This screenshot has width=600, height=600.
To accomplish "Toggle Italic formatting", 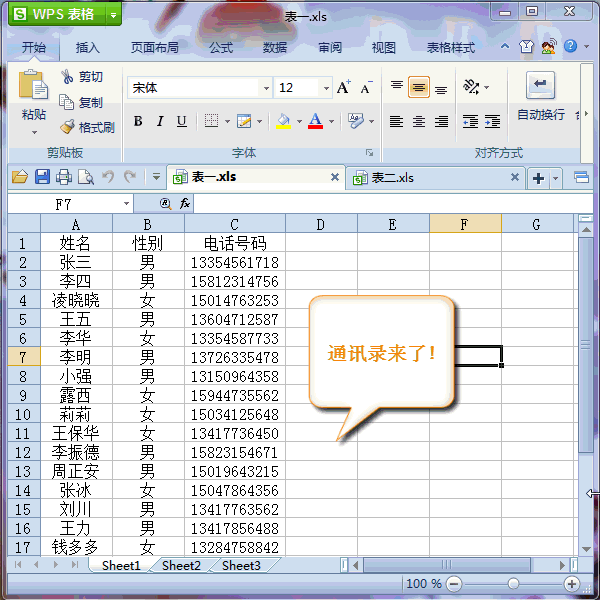I will click(x=160, y=122).
